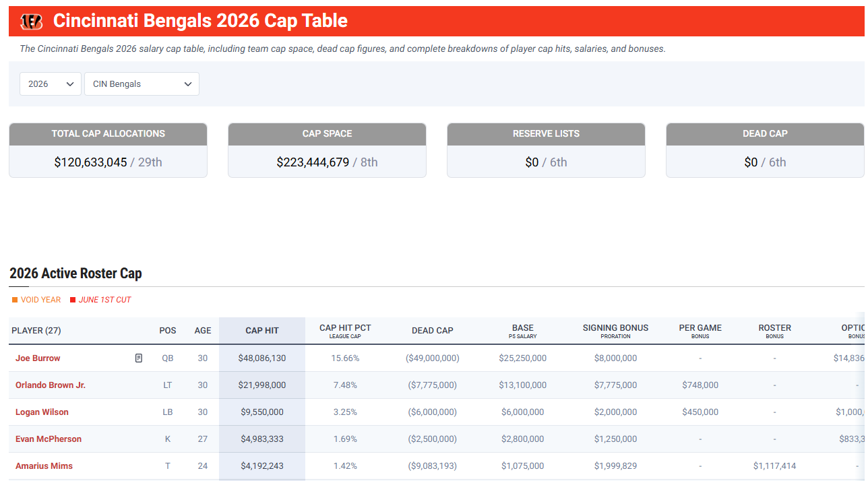868x481 pixels.
Task: Sort by Dead Cap column header
Action: coord(433,330)
